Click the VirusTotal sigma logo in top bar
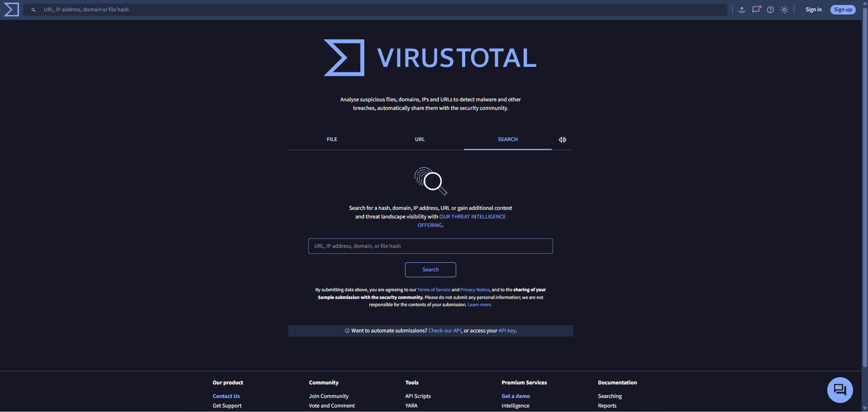Image resolution: width=868 pixels, height=412 pixels. point(11,9)
